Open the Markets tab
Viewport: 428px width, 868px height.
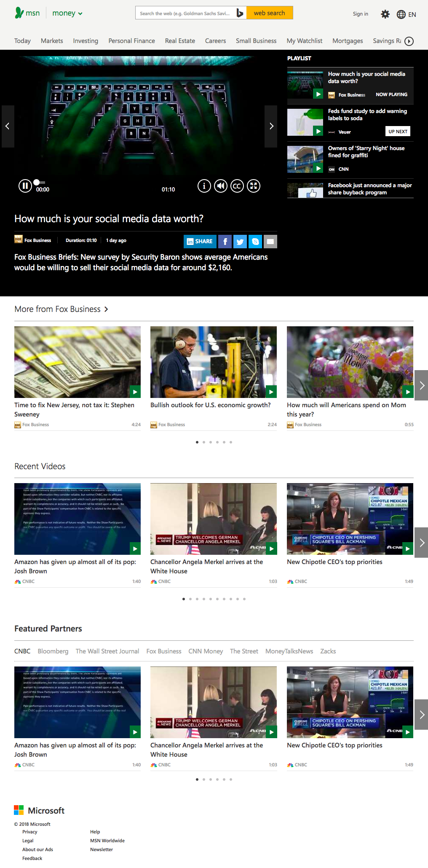pyautogui.click(x=52, y=41)
